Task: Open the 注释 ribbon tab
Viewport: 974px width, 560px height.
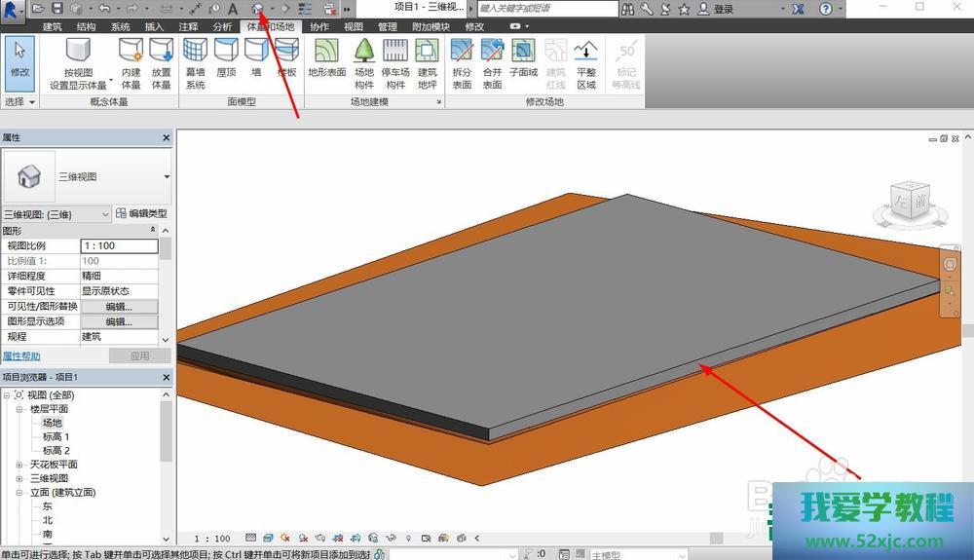Action: tap(188, 27)
